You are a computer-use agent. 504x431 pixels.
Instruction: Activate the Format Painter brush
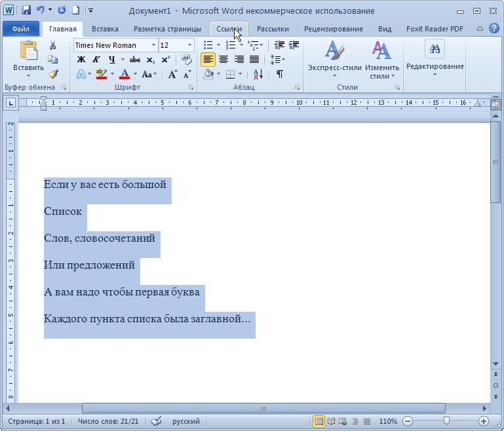click(53, 74)
